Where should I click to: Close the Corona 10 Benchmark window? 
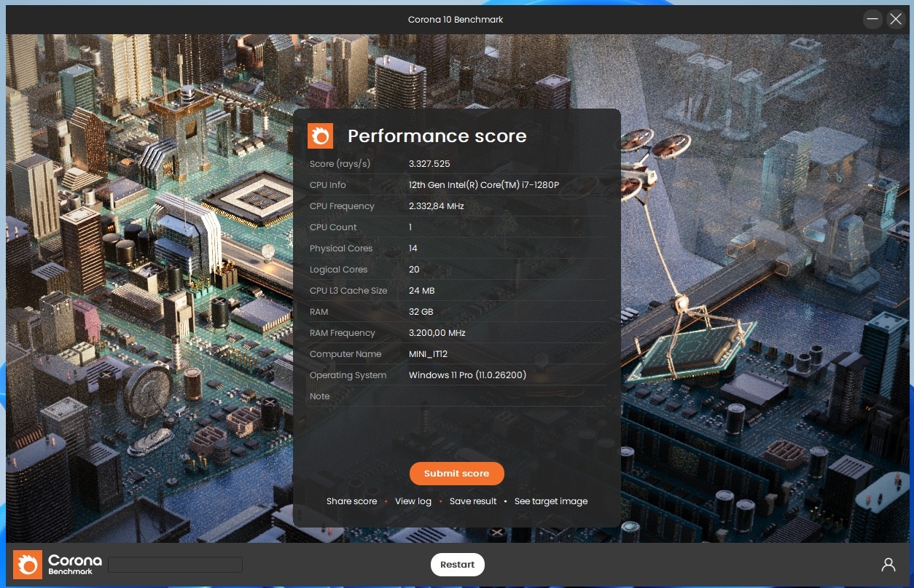click(x=896, y=20)
